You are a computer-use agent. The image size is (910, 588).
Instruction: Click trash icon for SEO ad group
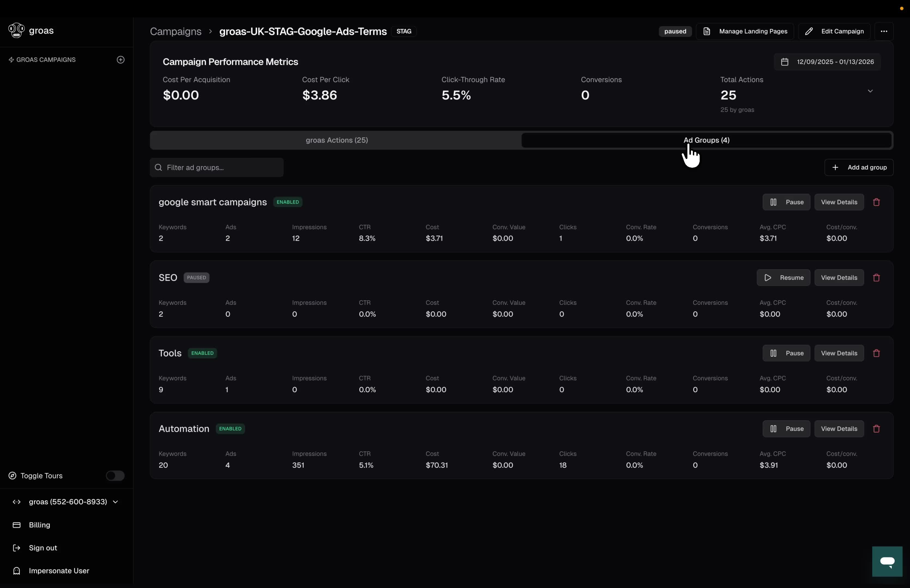[876, 278]
